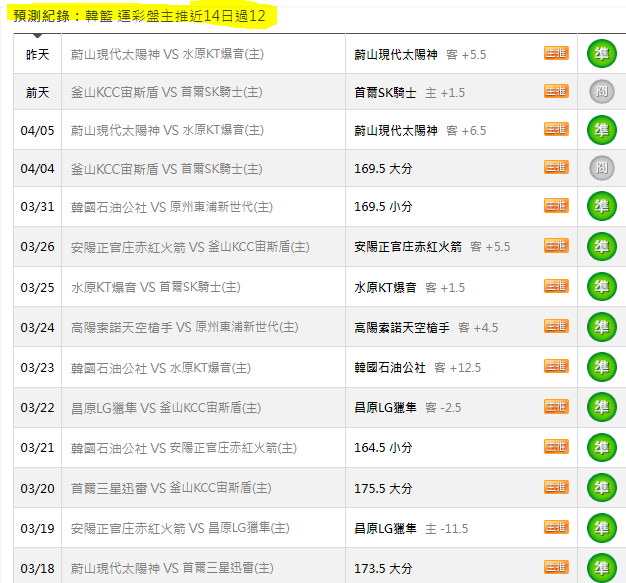
Task: Click the orange 主推 badge in the 03/20 row
Action: click(556, 487)
